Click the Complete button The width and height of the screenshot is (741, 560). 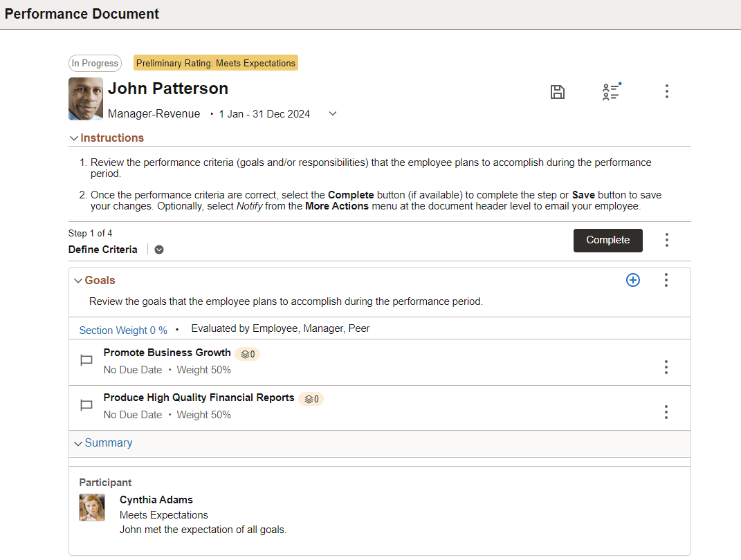point(607,240)
